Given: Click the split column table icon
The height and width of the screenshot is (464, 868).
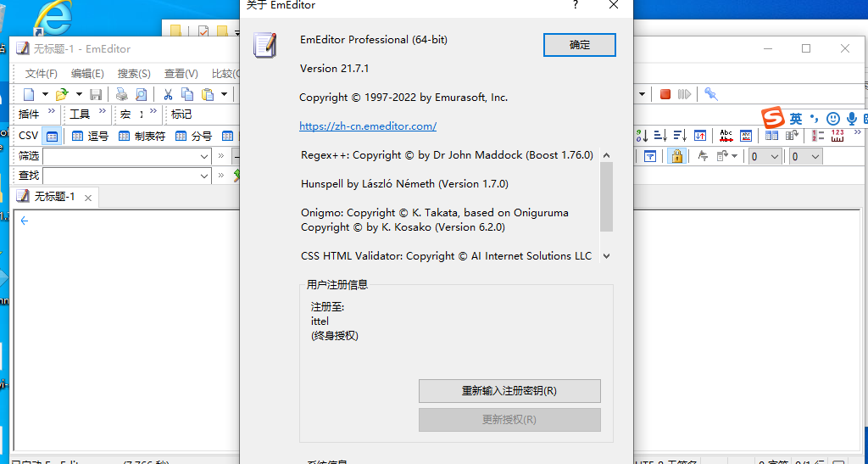Looking at the screenshot, I should tap(771, 136).
